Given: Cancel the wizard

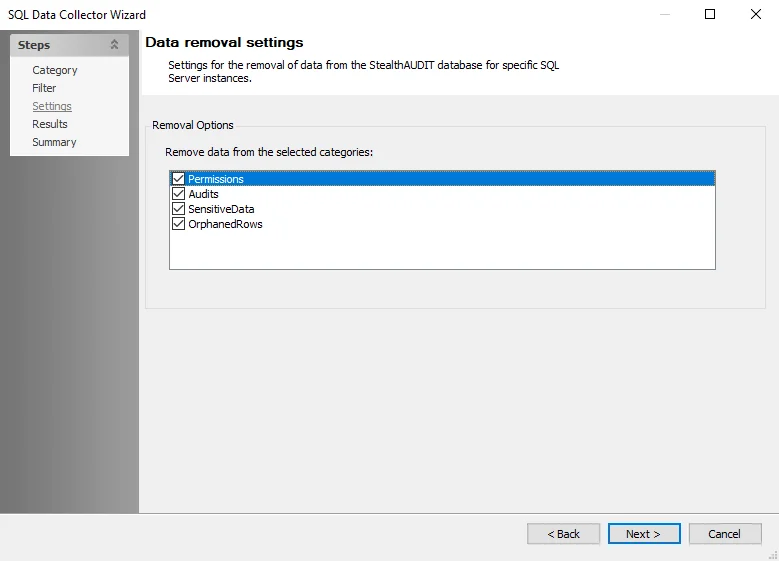Looking at the screenshot, I should pyautogui.click(x=725, y=534).
